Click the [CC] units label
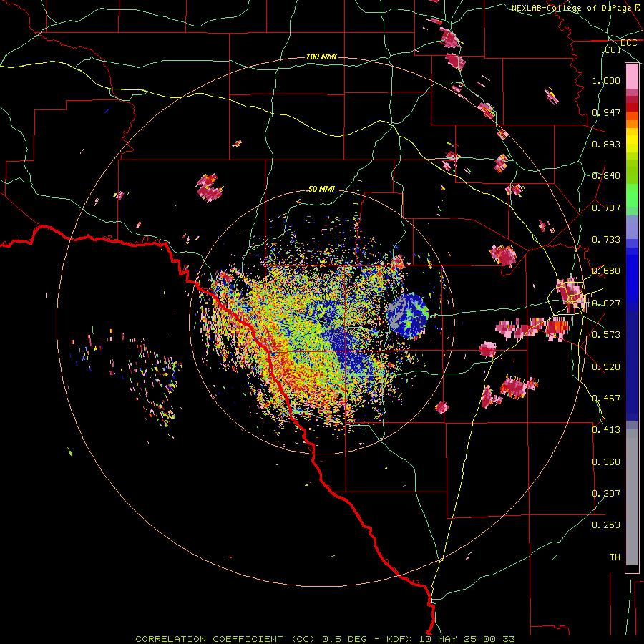Screen dimensions: 644x644 (611, 49)
